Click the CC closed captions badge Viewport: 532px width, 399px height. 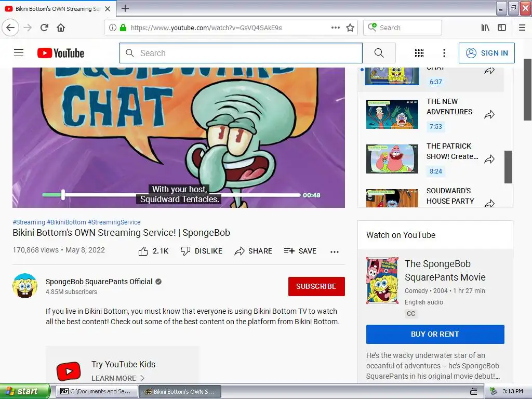point(411,313)
